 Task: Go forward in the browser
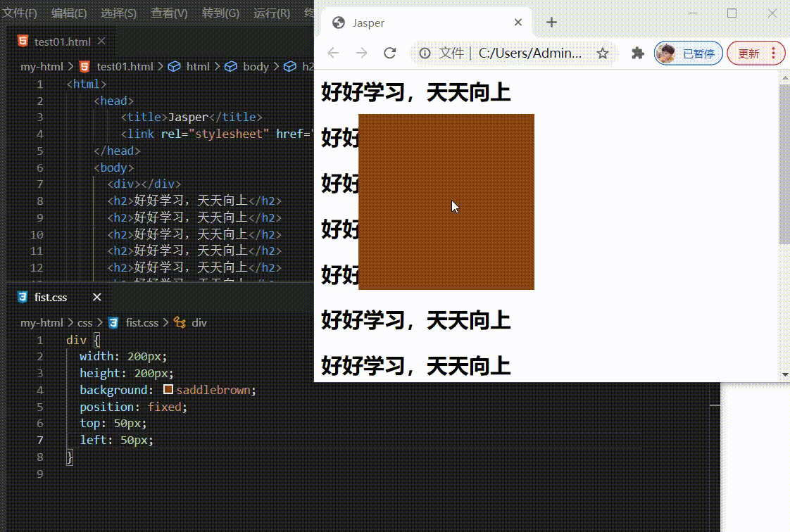coord(361,53)
